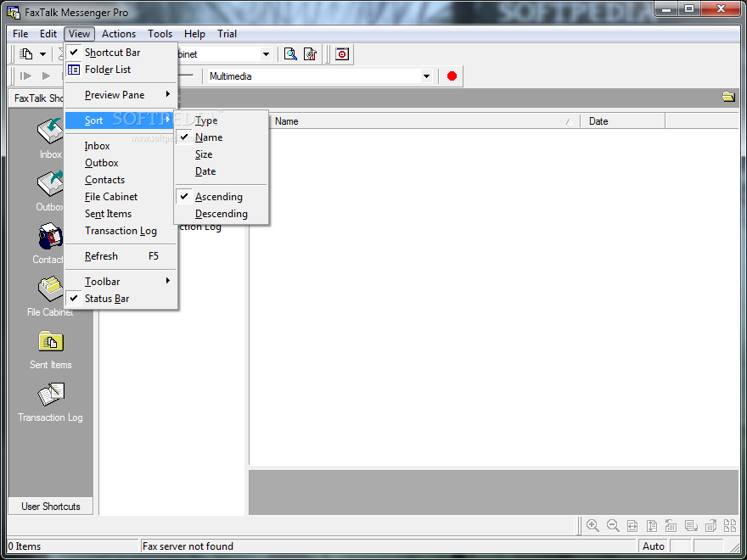Choose Refresh from the View menu
747x560 pixels.
coord(121,256)
